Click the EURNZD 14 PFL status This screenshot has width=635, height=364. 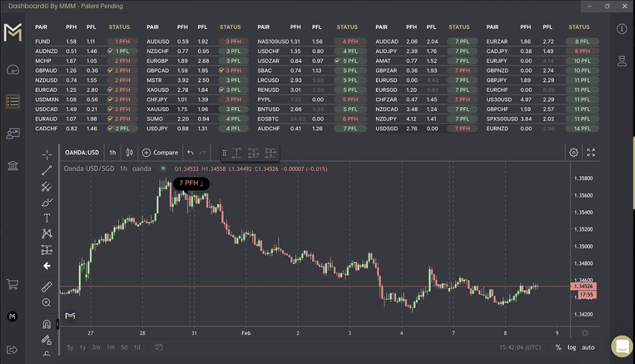tap(582, 129)
